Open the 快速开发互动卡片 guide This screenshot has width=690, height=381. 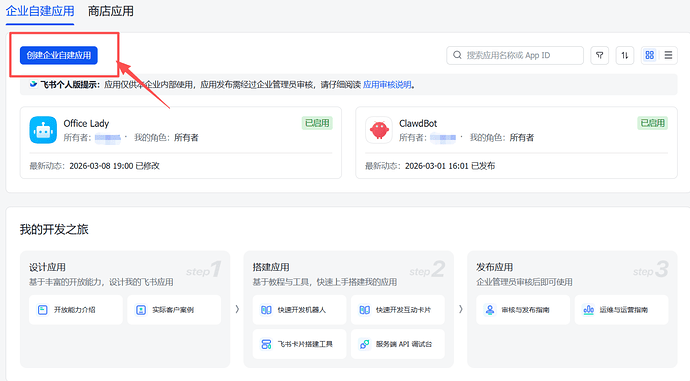point(398,310)
